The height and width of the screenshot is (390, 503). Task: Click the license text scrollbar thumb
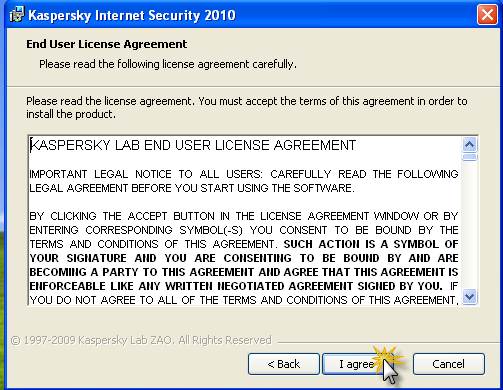470,157
